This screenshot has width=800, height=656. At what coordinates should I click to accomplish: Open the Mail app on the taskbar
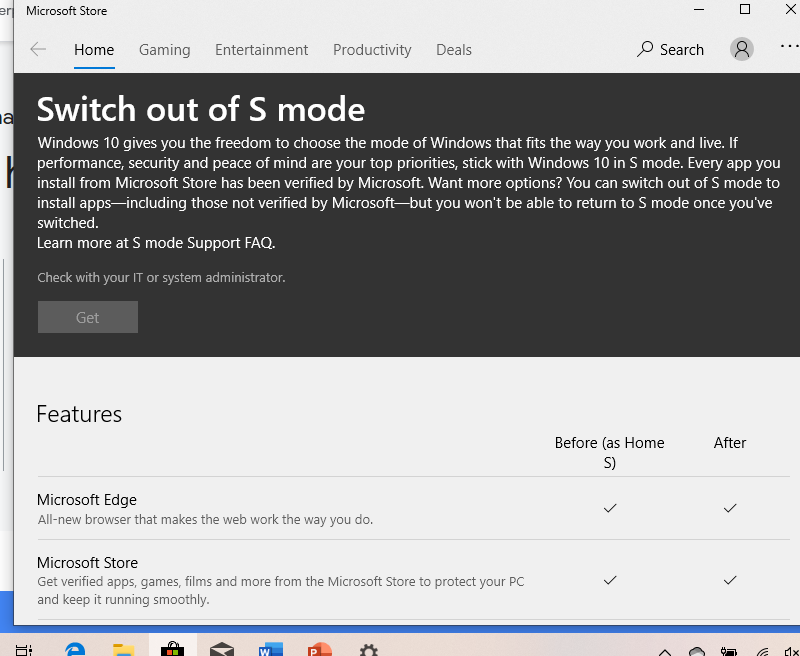click(x=222, y=649)
